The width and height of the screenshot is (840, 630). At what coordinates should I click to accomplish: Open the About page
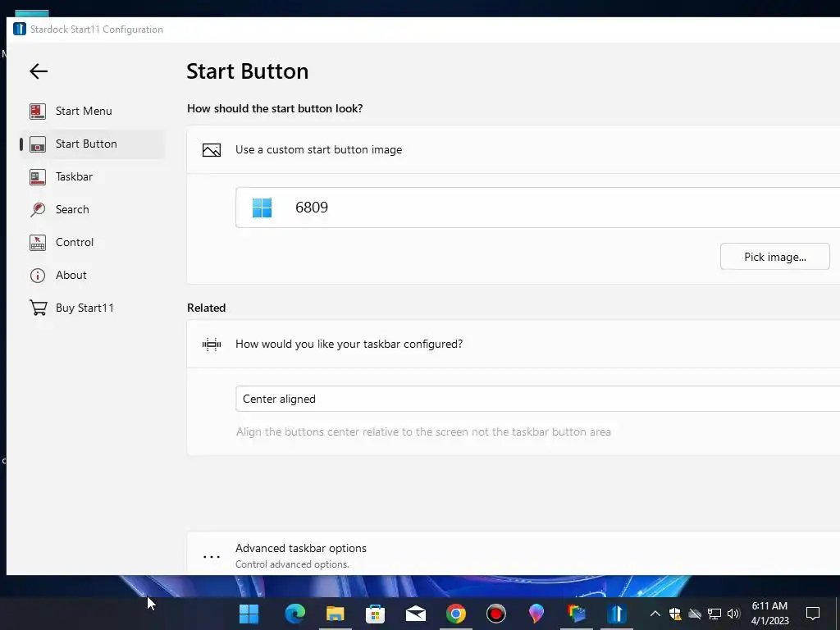92,276
